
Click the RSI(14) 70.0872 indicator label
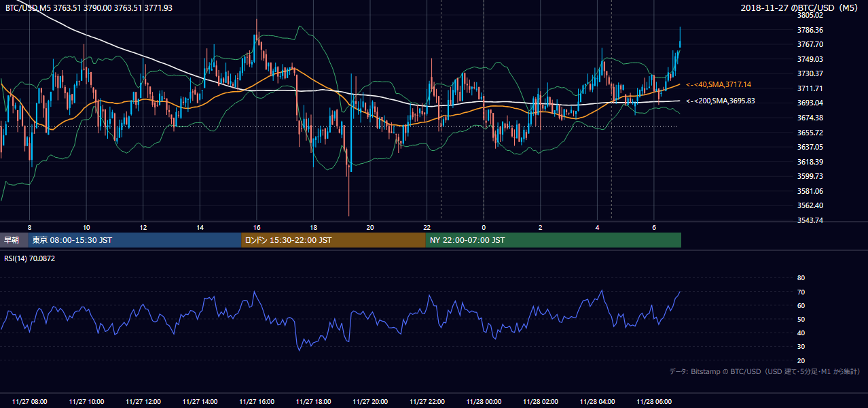coord(30,258)
